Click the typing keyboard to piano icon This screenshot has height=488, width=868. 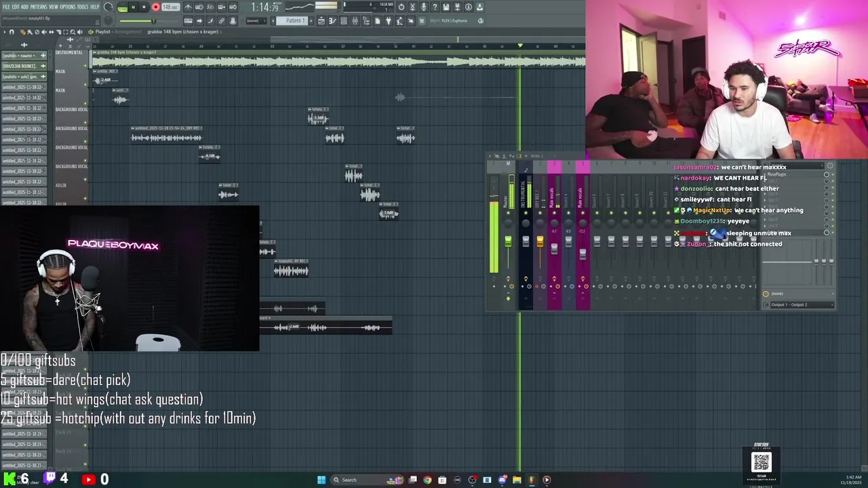point(188,20)
